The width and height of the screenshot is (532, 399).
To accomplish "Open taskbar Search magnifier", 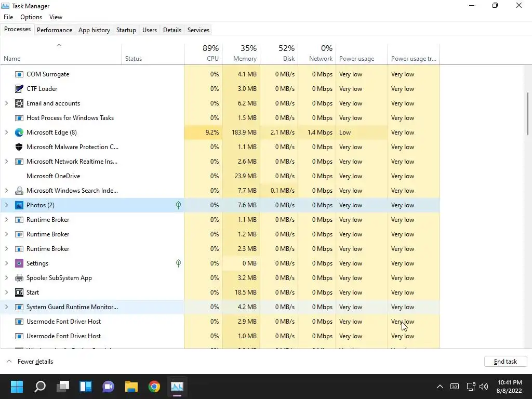I will click(x=40, y=387).
